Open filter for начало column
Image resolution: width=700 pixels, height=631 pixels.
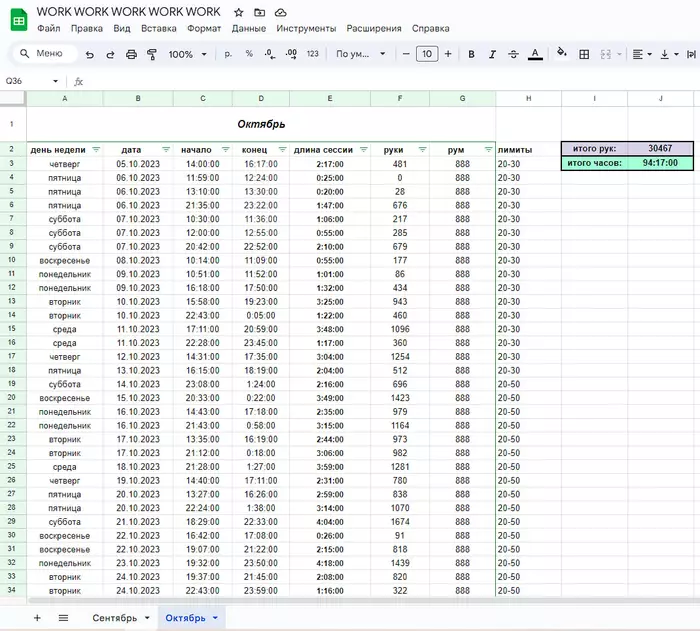click(x=225, y=150)
